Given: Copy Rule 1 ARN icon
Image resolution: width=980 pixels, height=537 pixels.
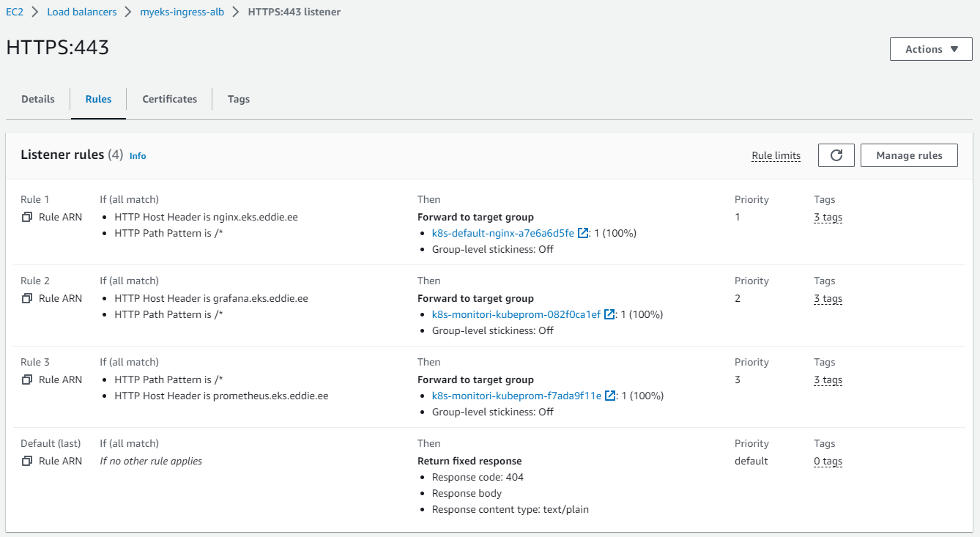Looking at the screenshot, I should click(x=27, y=217).
